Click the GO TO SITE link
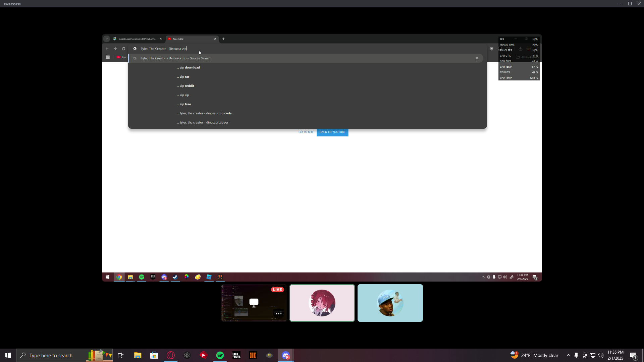 coord(306,132)
